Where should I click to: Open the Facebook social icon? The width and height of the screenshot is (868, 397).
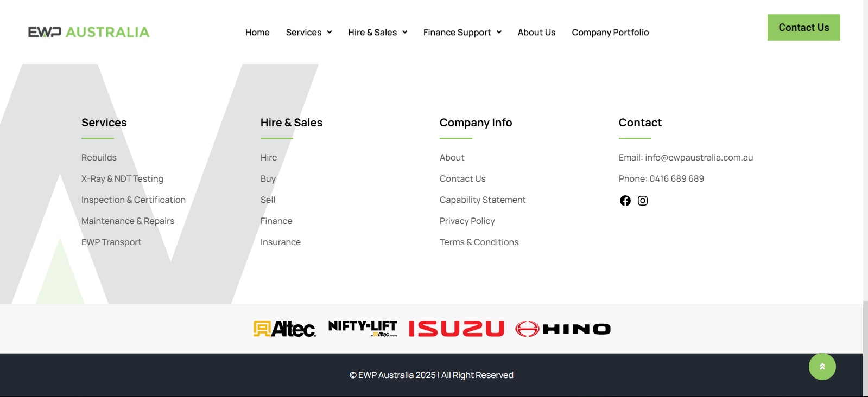pos(625,201)
